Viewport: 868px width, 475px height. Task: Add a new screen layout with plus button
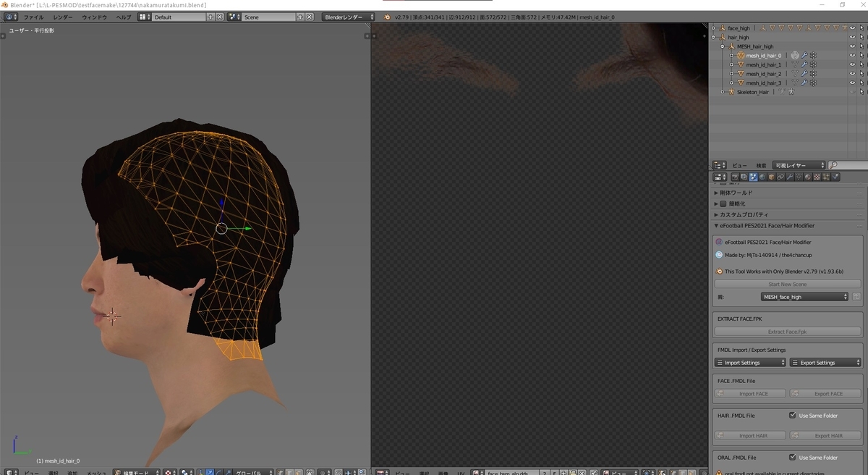[x=210, y=17]
